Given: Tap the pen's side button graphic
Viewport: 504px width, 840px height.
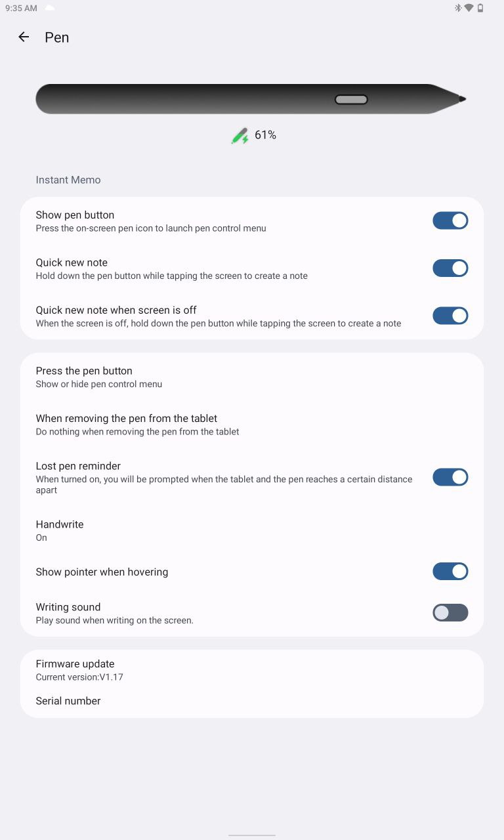Looking at the screenshot, I should [351, 100].
